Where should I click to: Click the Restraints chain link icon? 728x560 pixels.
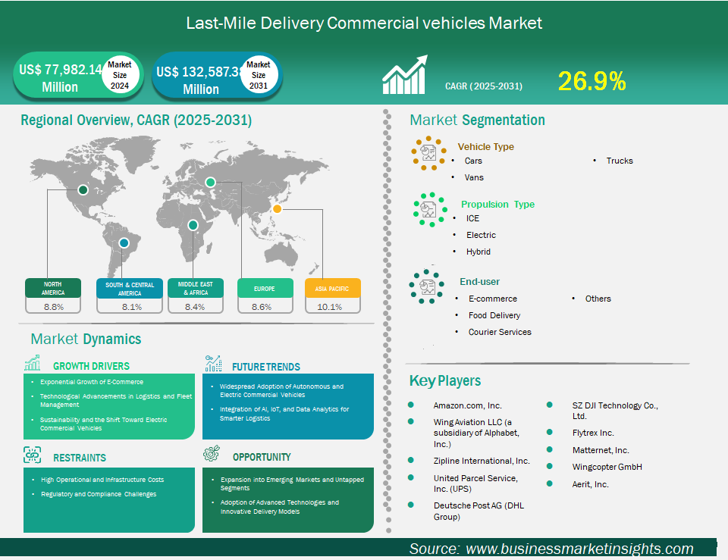[x=33, y=455]
